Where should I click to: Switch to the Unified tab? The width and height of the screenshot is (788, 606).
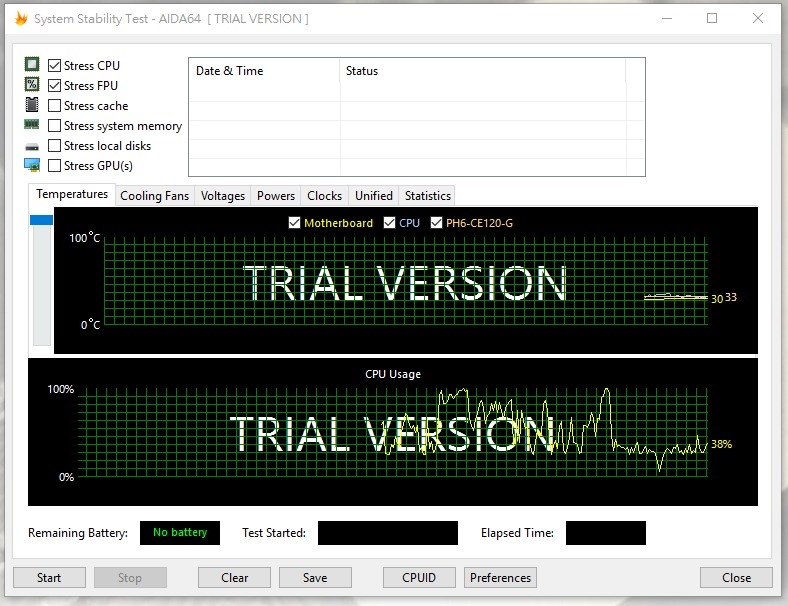[374, 196]
